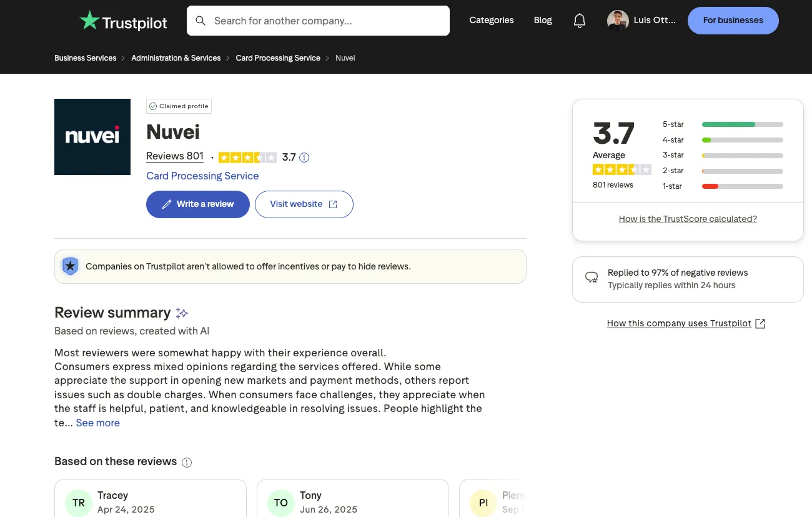Image resolution: width=812 pixels, height=517 pixels.
Task: Click the speech-bubble reply icon in the replies card
Action: (x=592, y=278)
